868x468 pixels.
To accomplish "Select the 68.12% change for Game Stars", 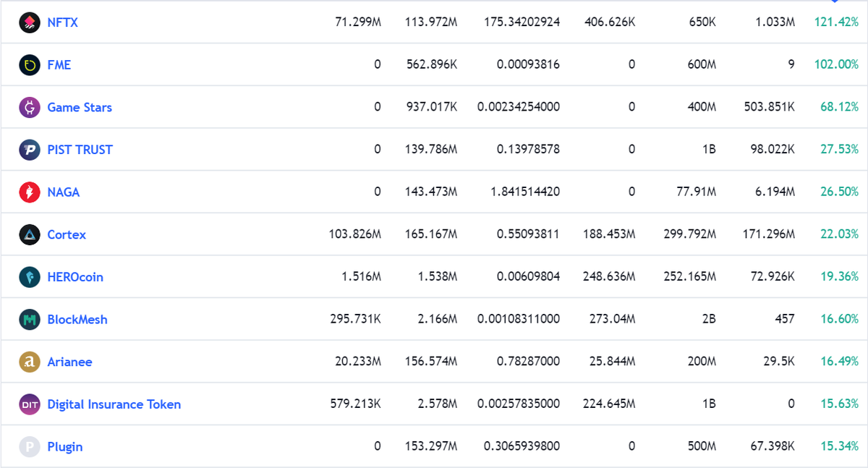I will coord(840,107).
